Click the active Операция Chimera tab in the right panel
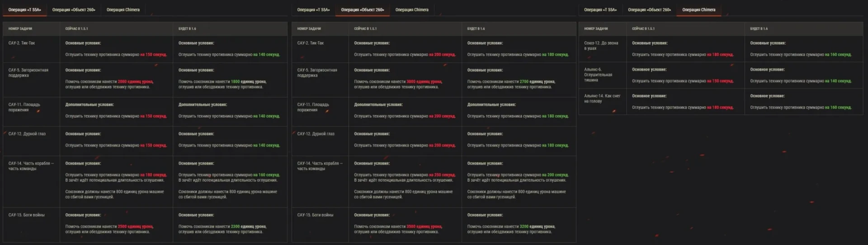The height and width of the screenshot is (245, 868). click(699, 9)
